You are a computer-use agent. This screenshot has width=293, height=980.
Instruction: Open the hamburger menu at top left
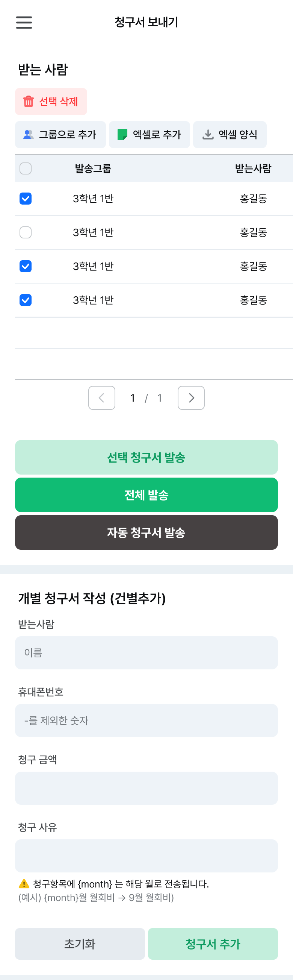[x=24, y=23]
